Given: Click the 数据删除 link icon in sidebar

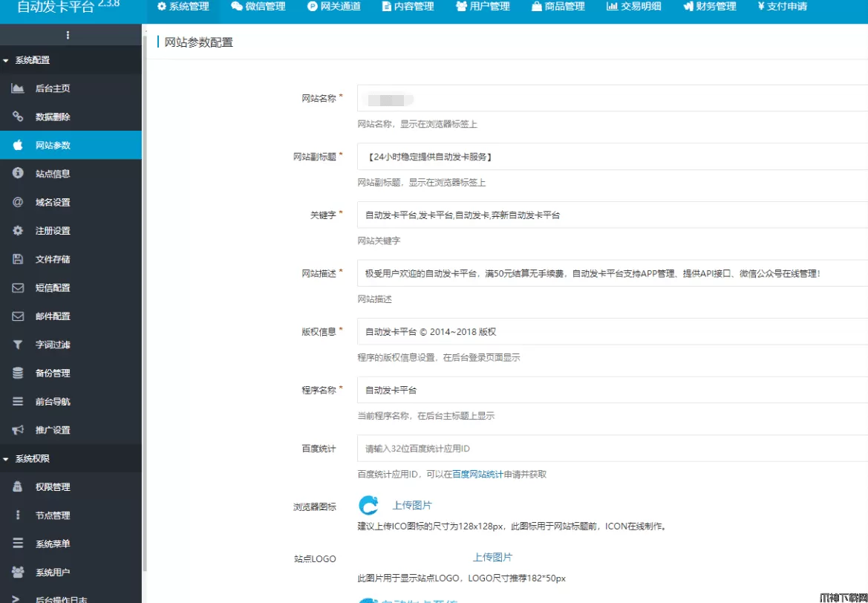Looking at the screenshot, I should tap(18, 117).
